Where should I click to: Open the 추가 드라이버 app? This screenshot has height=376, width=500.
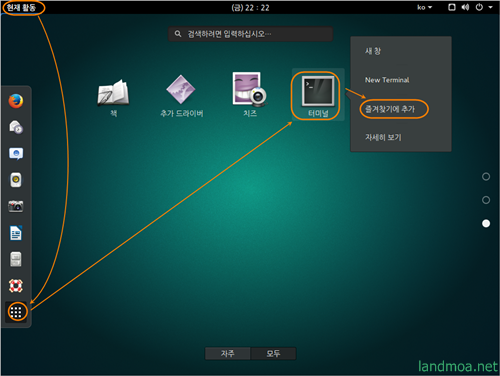click(x=182, y=96)
